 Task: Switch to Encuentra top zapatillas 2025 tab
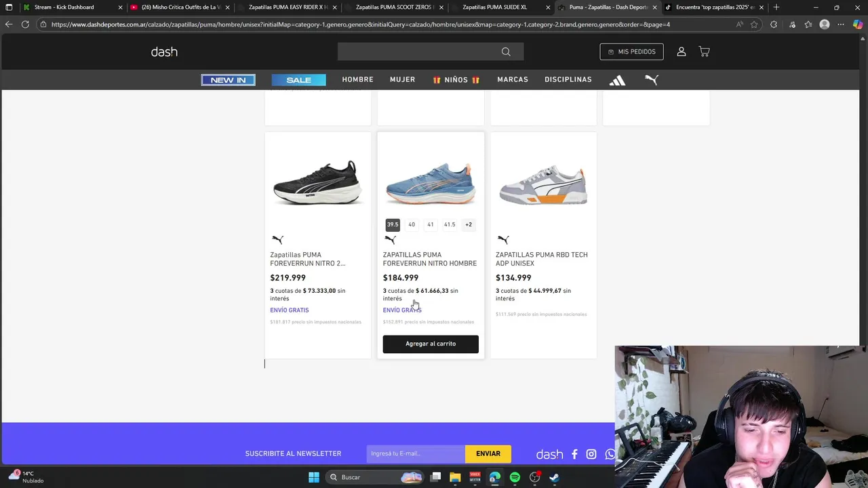click(715, 7)
